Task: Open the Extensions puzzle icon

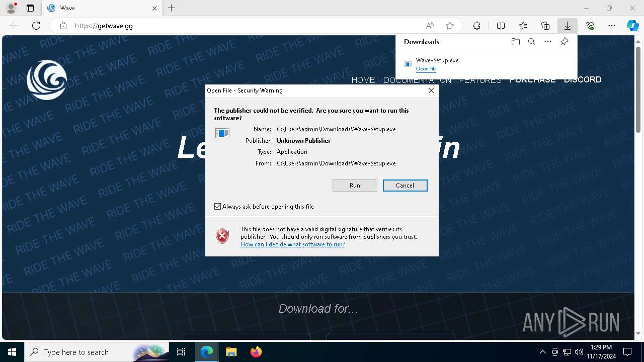Action: (476, 26)
